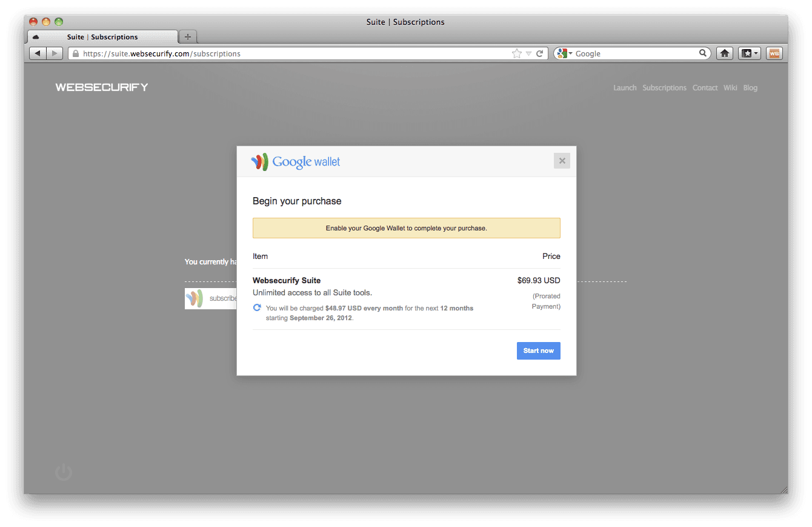812x527 pixels.
Task: Open the Blog nav link
Action: click(750, 88)
